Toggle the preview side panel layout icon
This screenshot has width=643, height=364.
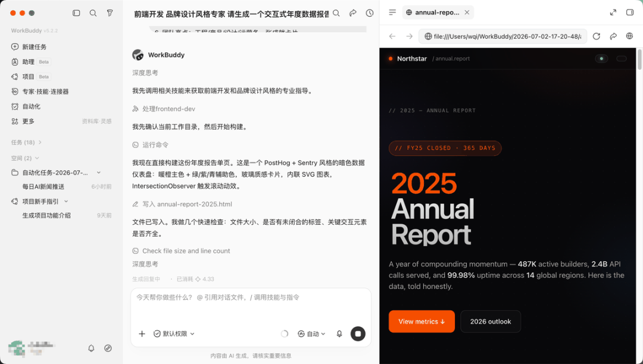coord(630,12)
